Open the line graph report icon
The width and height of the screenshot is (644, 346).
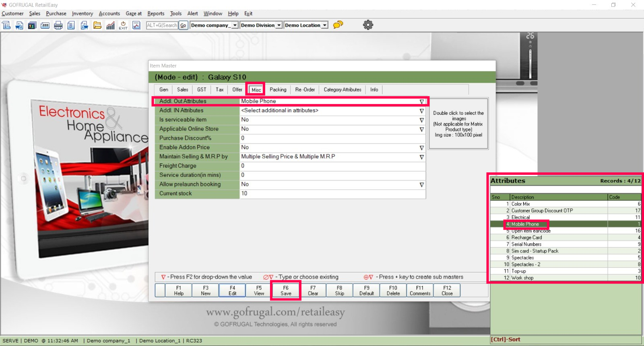point(136,25)
